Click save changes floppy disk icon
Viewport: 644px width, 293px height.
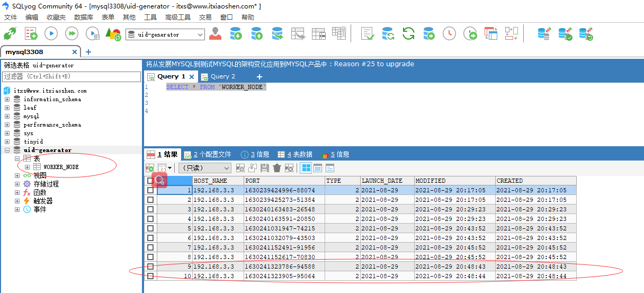pyautogui.click(x=265, y=168)
